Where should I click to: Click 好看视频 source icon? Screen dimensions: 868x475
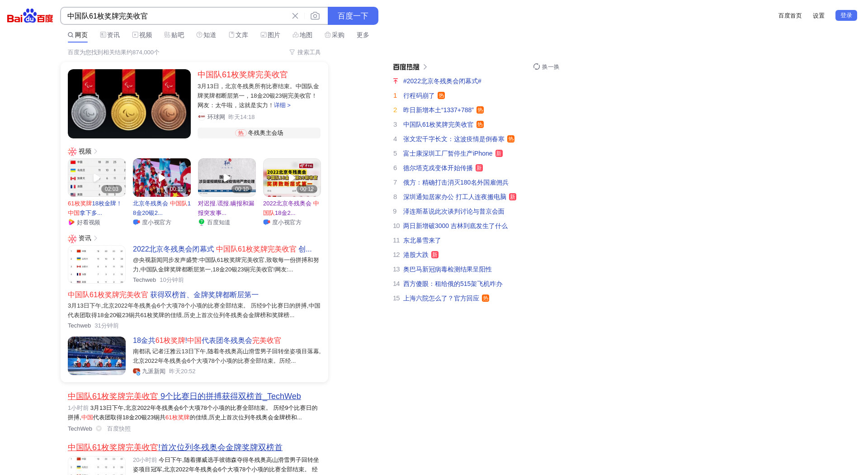coord(71,222)
